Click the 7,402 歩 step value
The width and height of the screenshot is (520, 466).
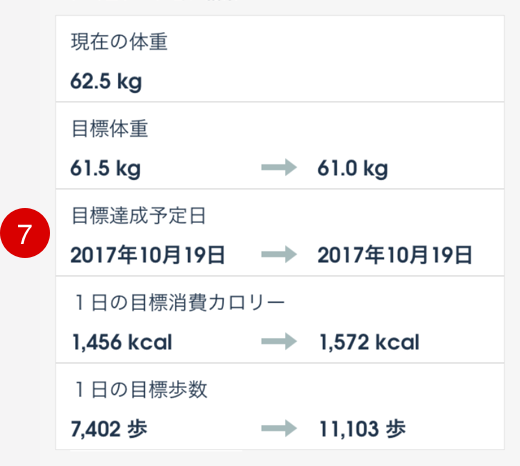pyautogui.click(x=109, y=429)
